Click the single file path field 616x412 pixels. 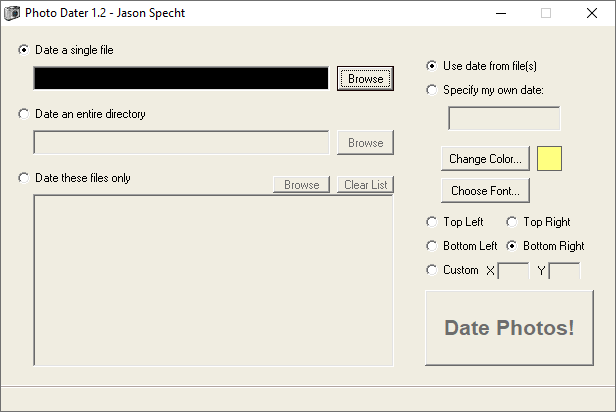click(181, 79)
